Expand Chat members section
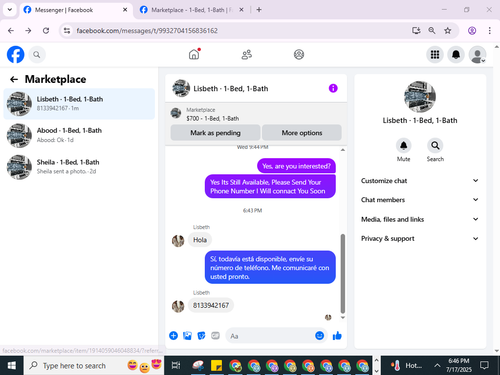Screen dimensions: 500x375 tap(420, 200)
